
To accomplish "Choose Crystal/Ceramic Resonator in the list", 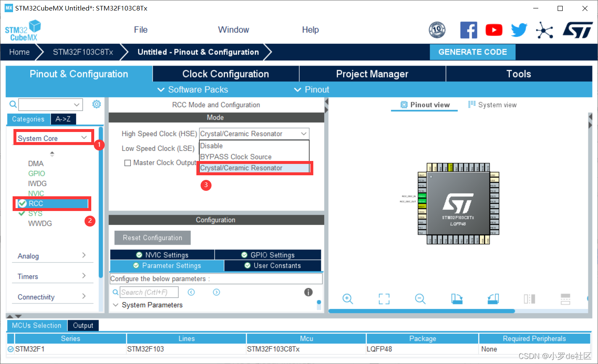I will coord(254,168).
